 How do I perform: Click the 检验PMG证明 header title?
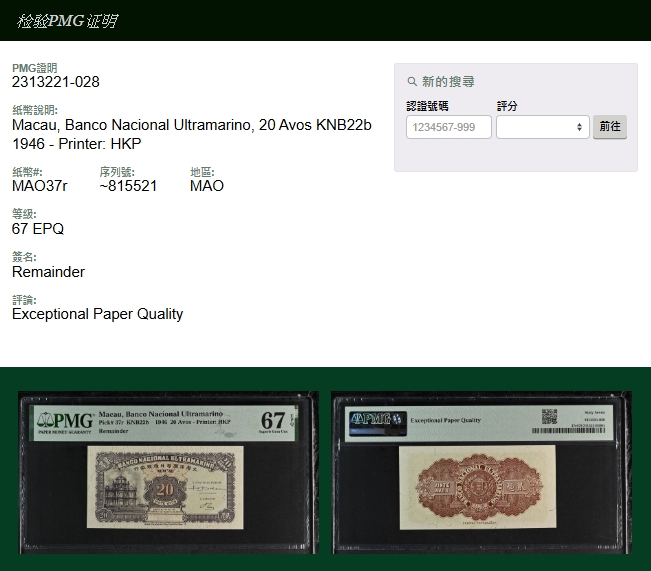pos(67,21)
